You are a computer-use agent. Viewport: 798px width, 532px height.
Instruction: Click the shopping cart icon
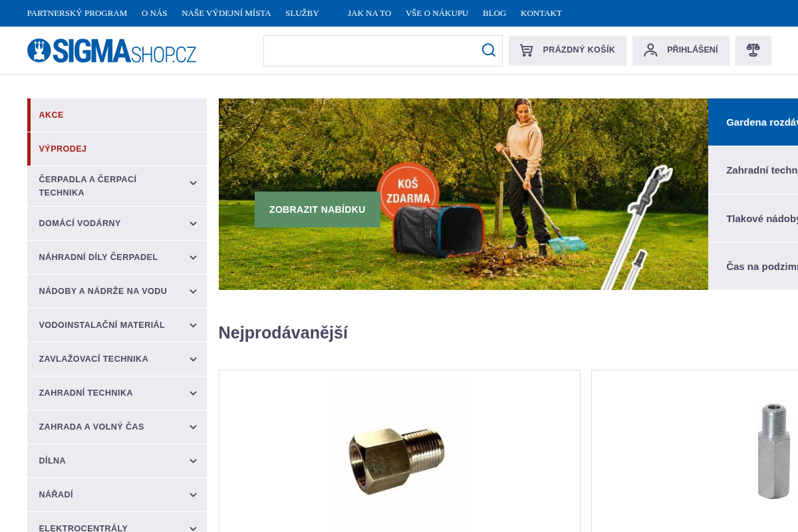527,51
